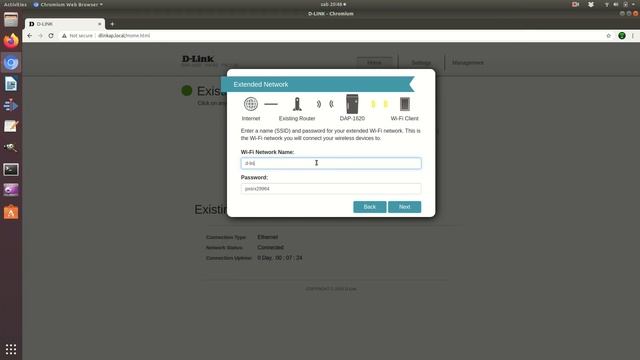
Task: Open the clock and calendar panel
Action: 333,4
